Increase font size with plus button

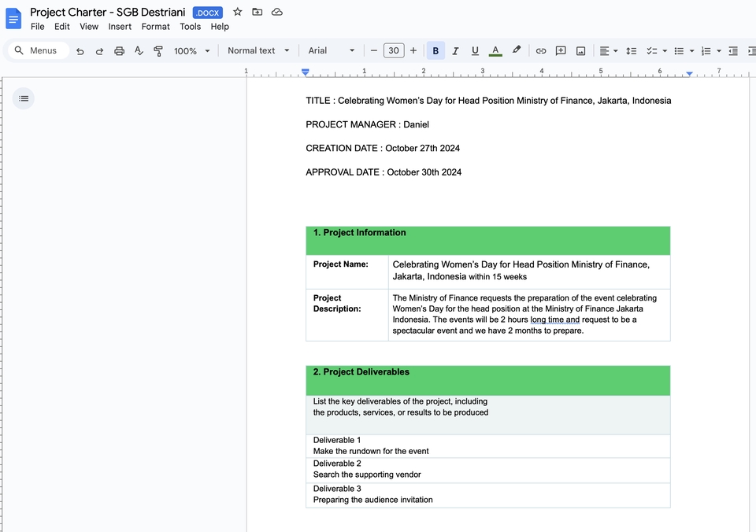[413, 50]
